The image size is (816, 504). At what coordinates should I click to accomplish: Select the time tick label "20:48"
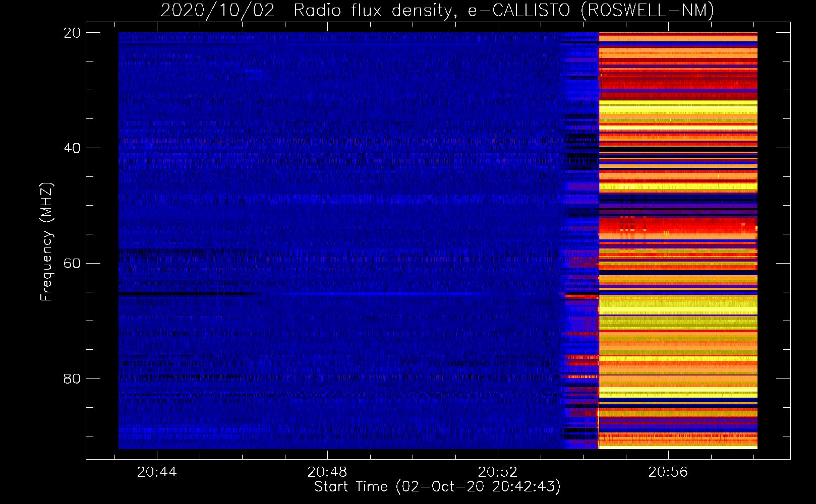click(327, 472)
